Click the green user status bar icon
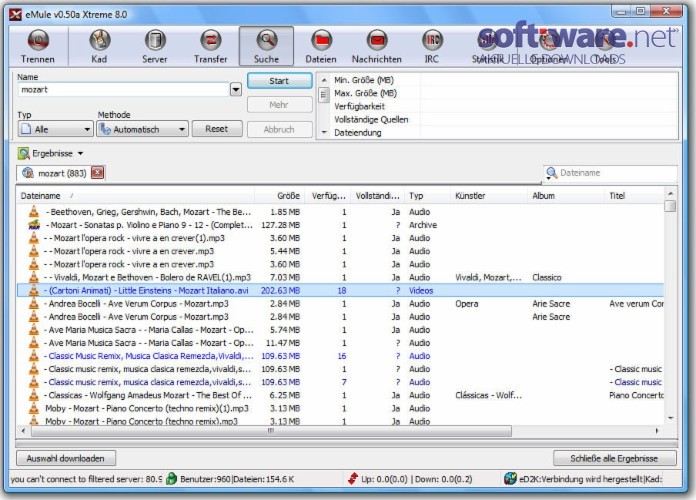Image resolution: width=696 pixels, height=500 pixels. click(171, 479)
